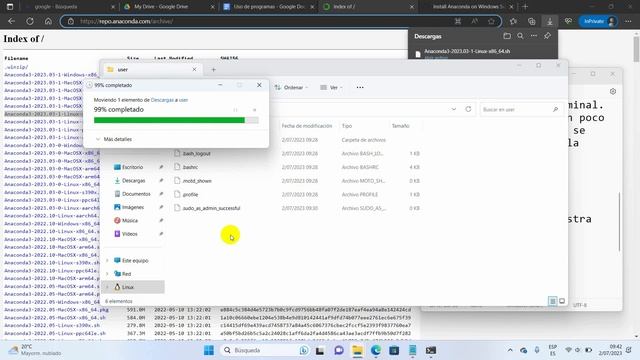The image size is (640, 360).
Task: Open address bar history dropdown in Explorer
Action: (453, 109)
